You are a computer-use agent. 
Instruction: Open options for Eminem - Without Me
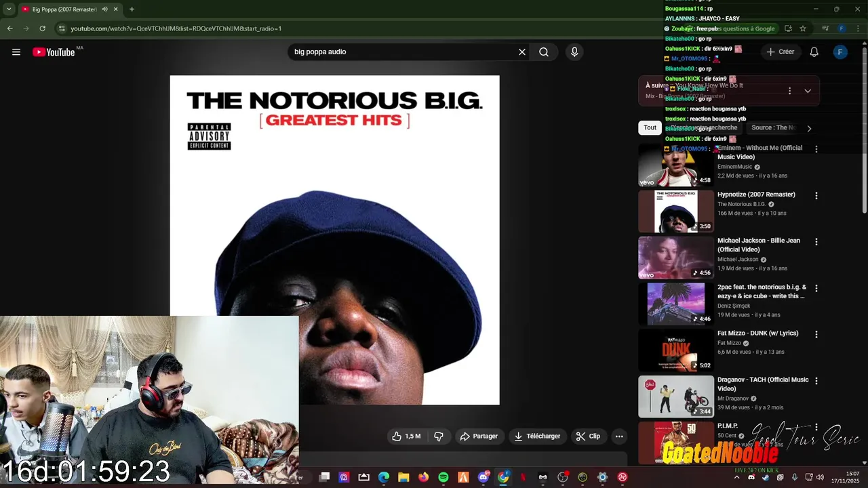coord(816,149)
